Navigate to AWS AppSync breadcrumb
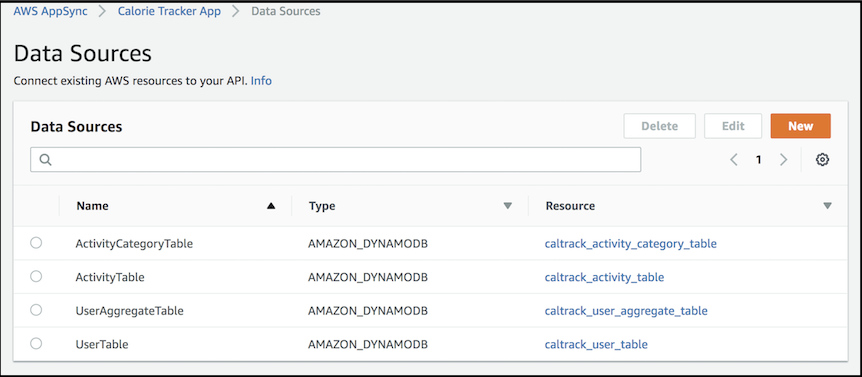The height and width of the screenshot is (377, 862). [x=51, y=11]
